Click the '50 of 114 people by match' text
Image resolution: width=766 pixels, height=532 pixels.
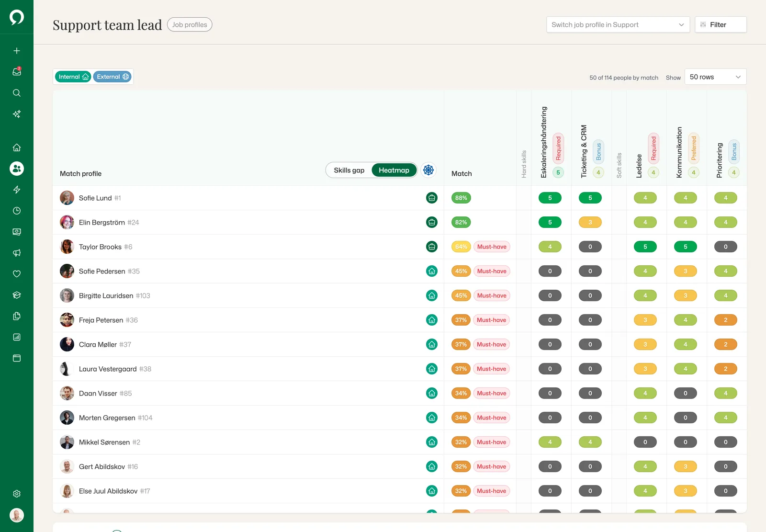click(x=624, y=78)
